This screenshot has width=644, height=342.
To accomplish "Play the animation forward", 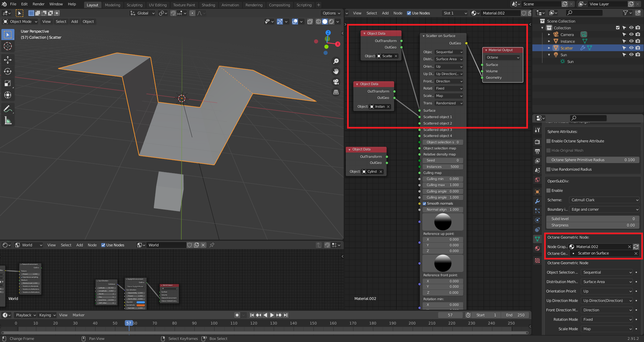I will pos(272,315).
